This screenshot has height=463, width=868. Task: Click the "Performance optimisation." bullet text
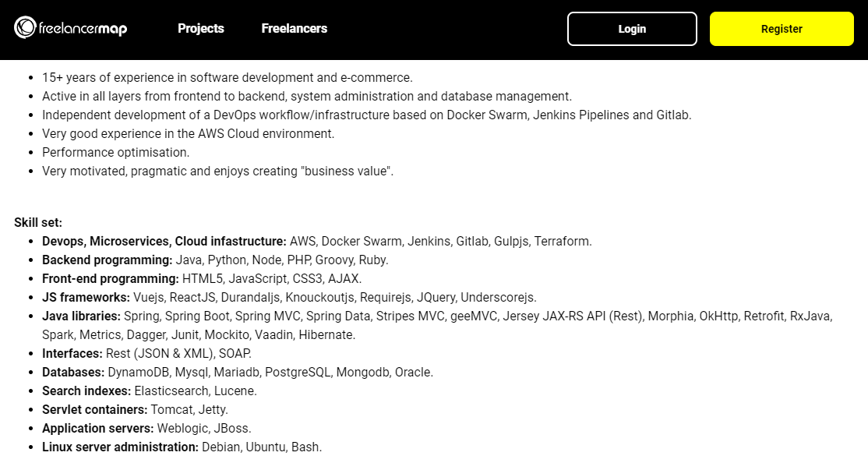click(x=115, y=153)
